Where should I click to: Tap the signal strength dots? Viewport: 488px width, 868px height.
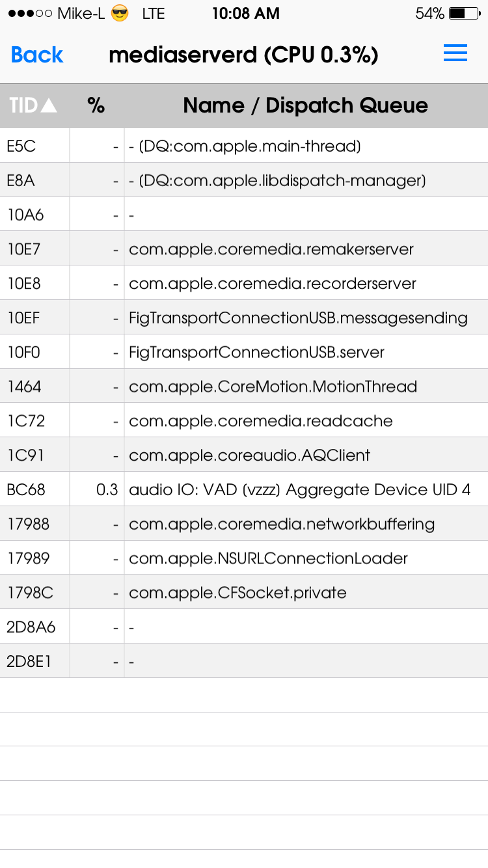(29, 13)
